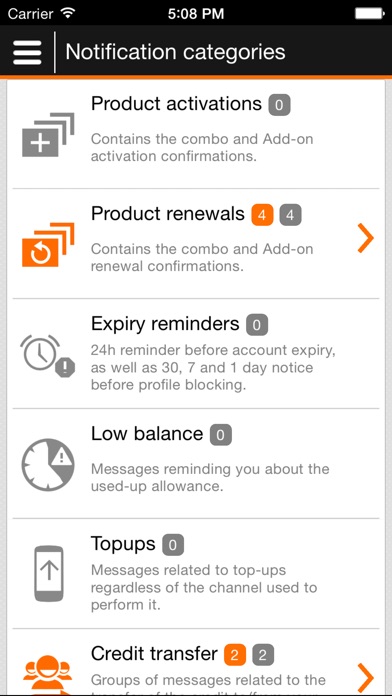The width and height of the screenshot is (392, 696).
Task: Open the Product activations category title
Action: pos(176,104)
